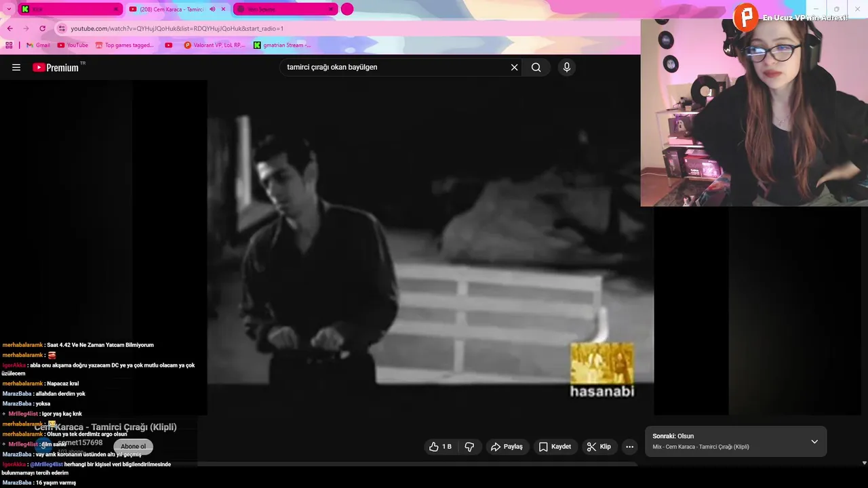868x488 pixels.
Task: Click the page scrollbar down arrow
Action: [863, 463]
